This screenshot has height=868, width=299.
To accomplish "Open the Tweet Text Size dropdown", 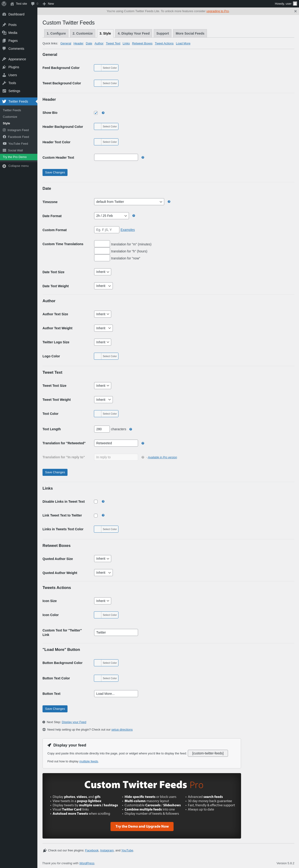I will click(x=102, y=385).
